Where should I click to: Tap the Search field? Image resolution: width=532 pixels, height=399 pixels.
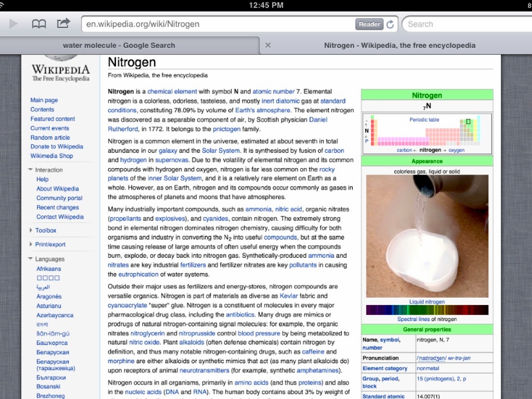468,24
